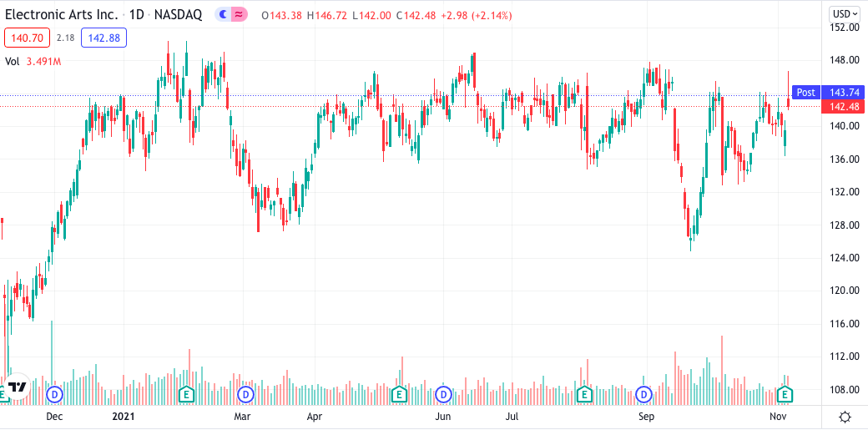Click the Dec label on time axis
This screenshot has width=868, height=430.
(x=55, y=415)
